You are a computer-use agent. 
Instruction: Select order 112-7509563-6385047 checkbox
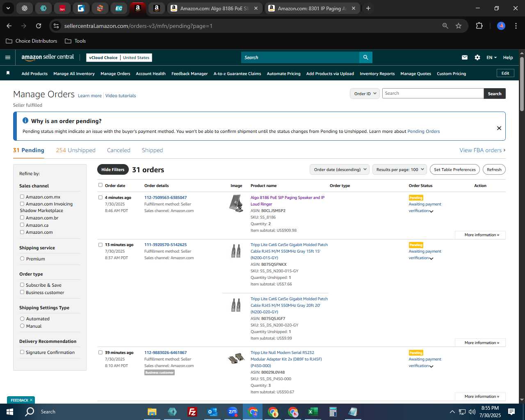click(100, 197)
